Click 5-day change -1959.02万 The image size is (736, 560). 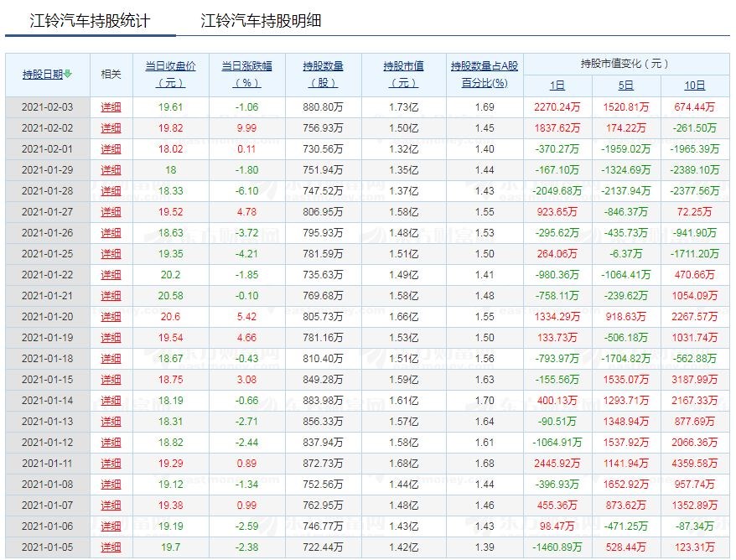pos(625,148)
